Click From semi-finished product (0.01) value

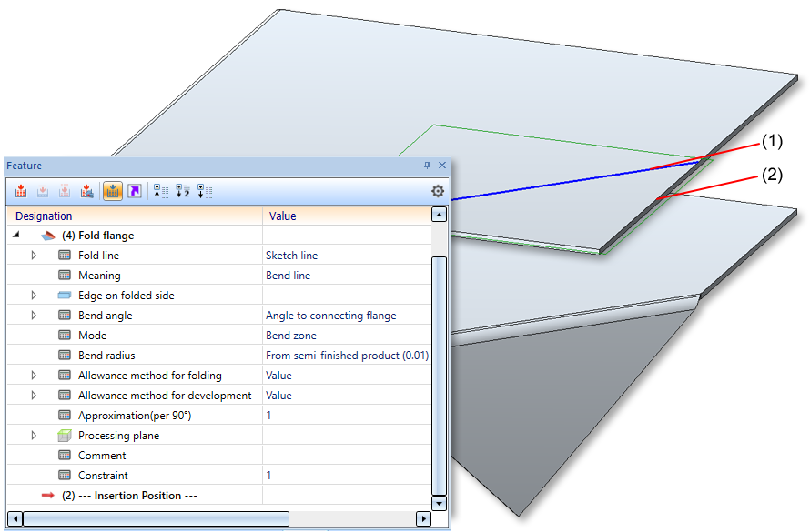pyautogui.click(x=347, y=356)
